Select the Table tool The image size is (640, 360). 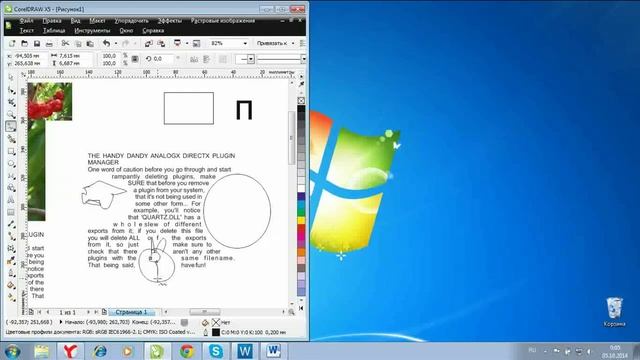tap(11, 212)
